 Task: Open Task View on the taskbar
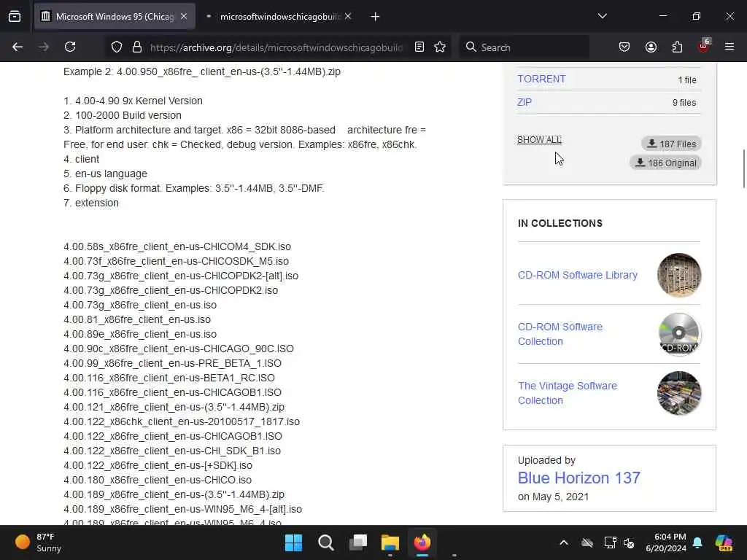point(357,542)
